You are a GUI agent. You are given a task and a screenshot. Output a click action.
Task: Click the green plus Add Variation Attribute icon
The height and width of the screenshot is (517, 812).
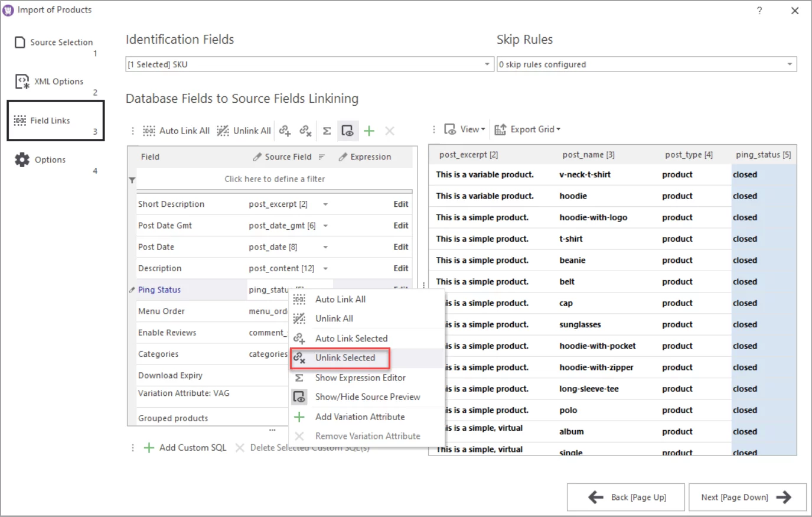click(x=369, y=131)
